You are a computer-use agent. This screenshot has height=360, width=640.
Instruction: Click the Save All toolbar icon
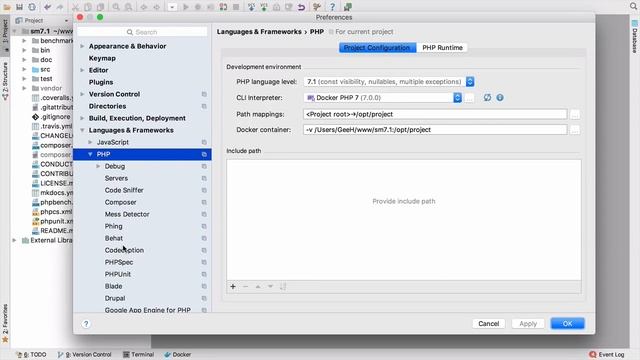click(20, 7)
